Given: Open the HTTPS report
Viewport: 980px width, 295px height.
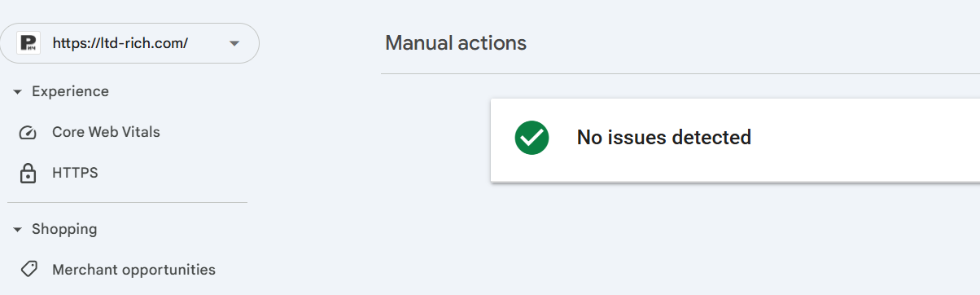Looking at the screenshot, I should pos(75,173).
